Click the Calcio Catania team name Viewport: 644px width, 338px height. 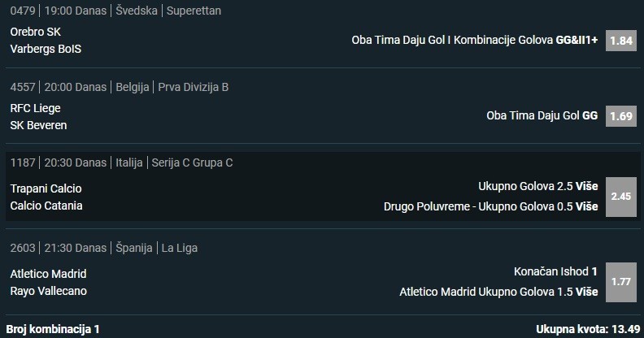pos(46,206)
